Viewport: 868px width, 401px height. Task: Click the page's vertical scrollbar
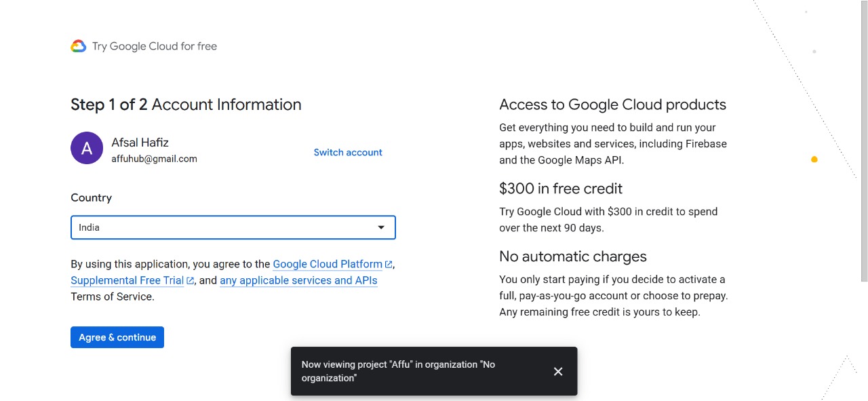point(864,136)
